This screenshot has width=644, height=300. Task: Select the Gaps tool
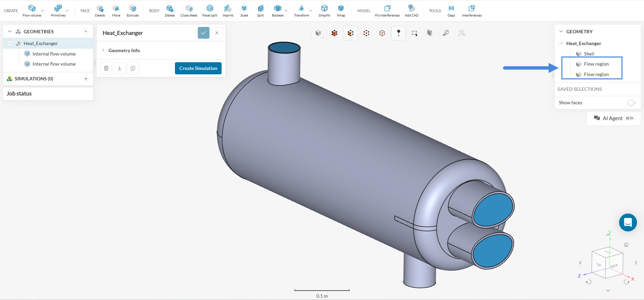click(x=451, y=8)
